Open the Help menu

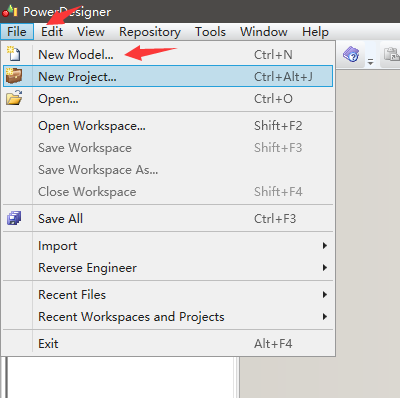click(315, 32)
